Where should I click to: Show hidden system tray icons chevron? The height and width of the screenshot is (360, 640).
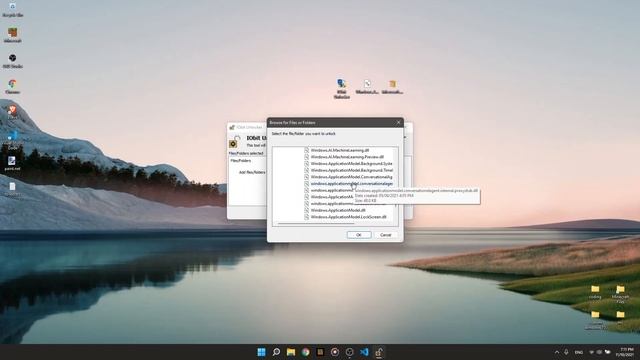(x=557, y=352)
